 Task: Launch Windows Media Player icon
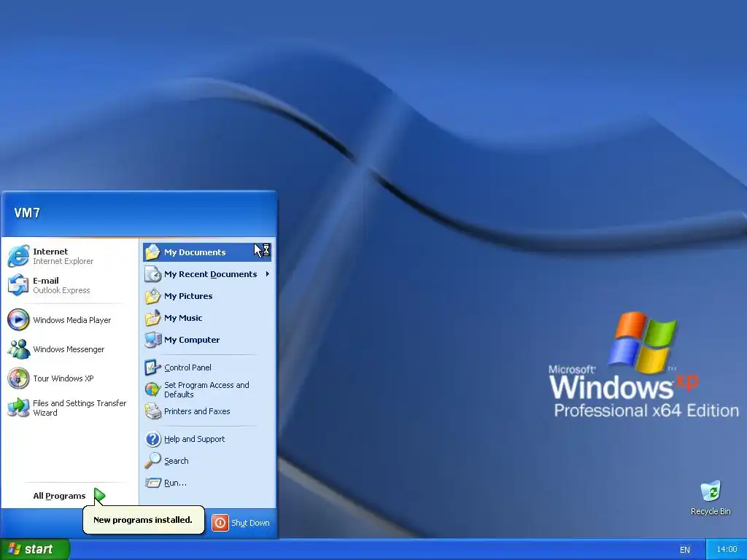[18, 320]
